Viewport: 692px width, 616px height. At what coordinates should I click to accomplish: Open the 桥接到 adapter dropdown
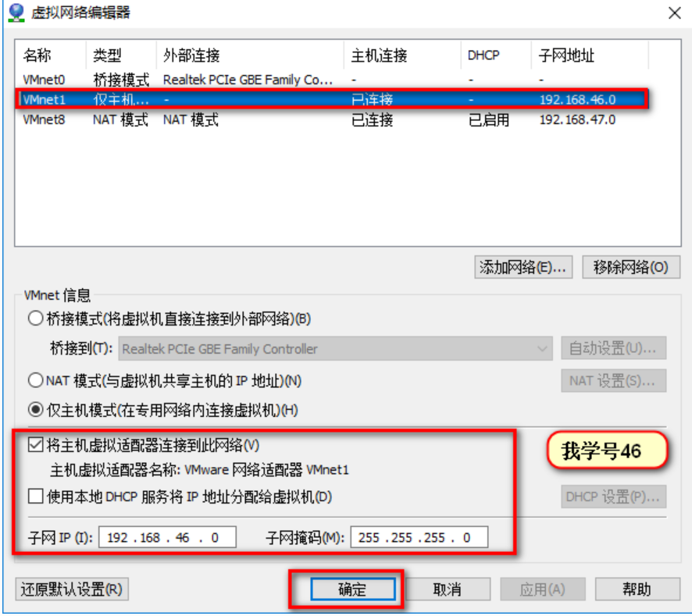335,348
